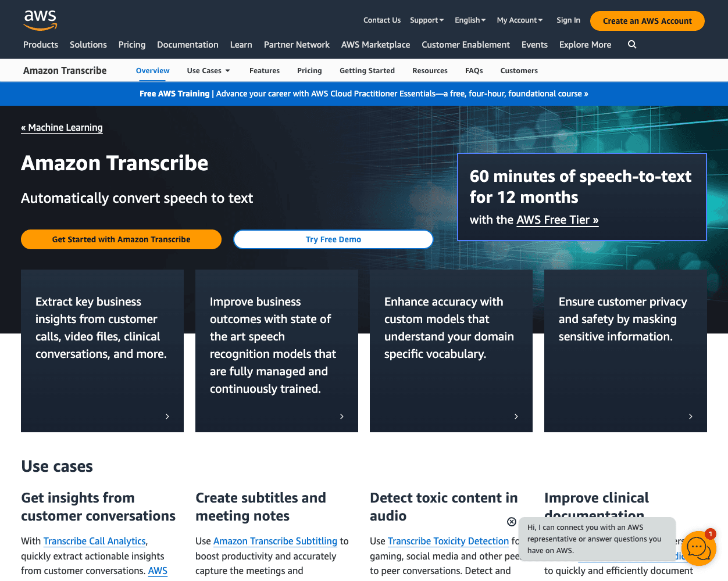Open Amazon Transcribe Subtitling link
The height and width of the screenshot is (581, 728).
click(275, 541)
